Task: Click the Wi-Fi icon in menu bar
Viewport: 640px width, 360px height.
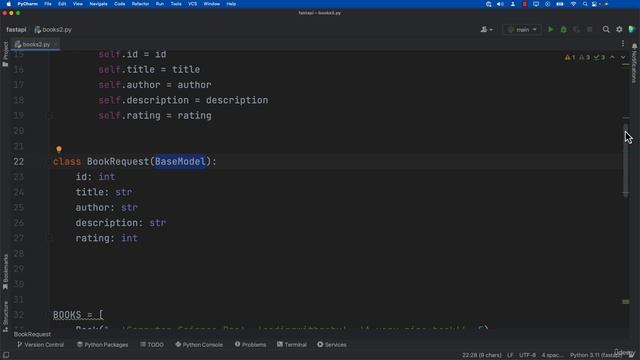Action: click(x=573, y=4)
